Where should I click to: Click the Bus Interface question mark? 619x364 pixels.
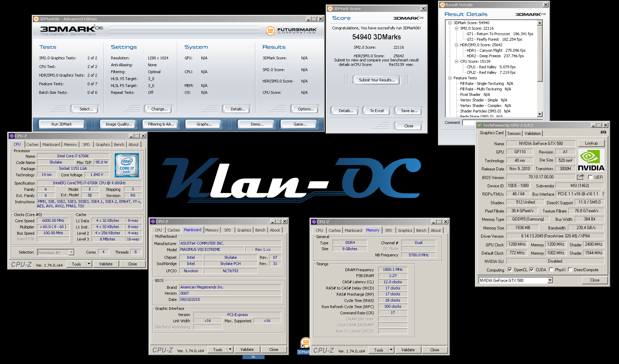tap(603, 194)
